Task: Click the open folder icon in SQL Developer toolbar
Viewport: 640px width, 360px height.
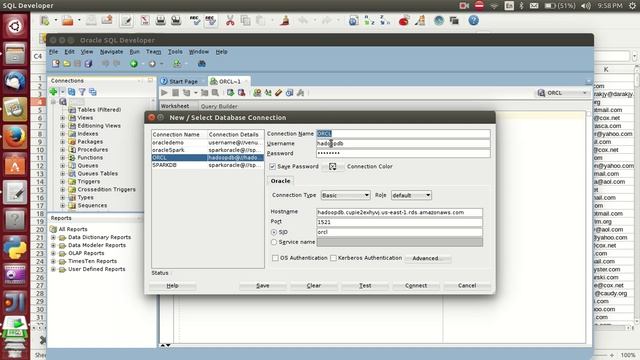Action: pyautogui.click(x=67, y=64)
